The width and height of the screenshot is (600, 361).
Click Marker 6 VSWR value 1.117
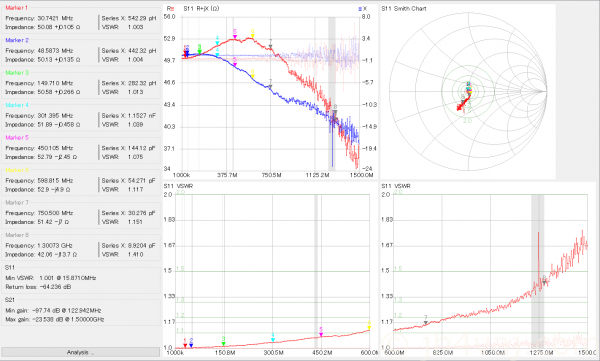click(135, 189)
